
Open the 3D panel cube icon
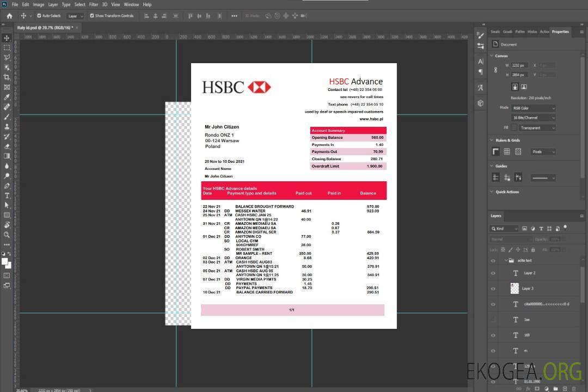[481, 103]
